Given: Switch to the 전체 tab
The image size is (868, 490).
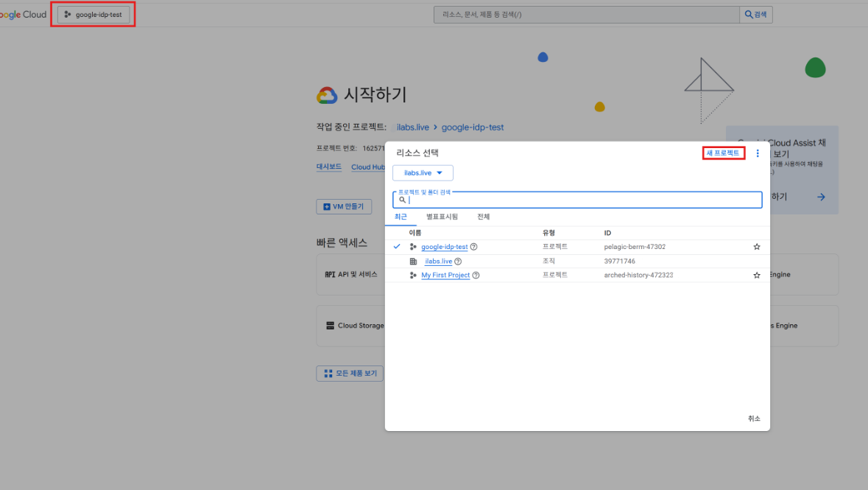Looking at the screenshot, I should 483,217.
